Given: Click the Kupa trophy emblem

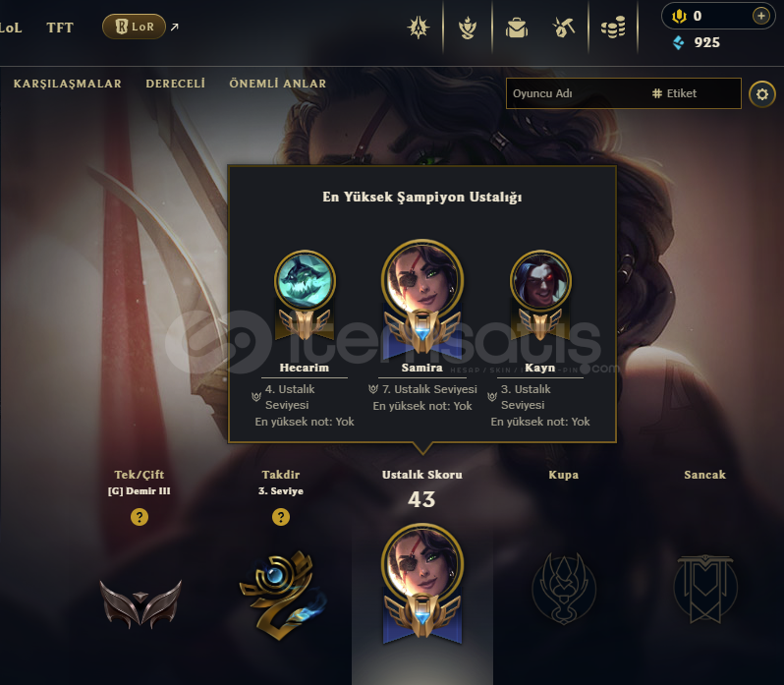Looking at the screenshot, I should click(564, 588).
